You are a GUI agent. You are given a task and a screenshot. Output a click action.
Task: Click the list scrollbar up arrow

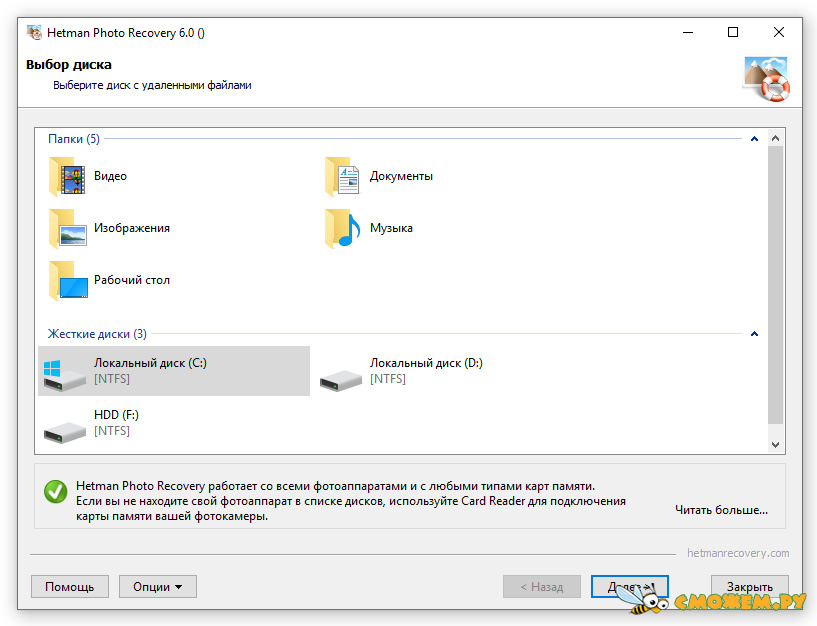pyautogui.click(x=775, y=138)
